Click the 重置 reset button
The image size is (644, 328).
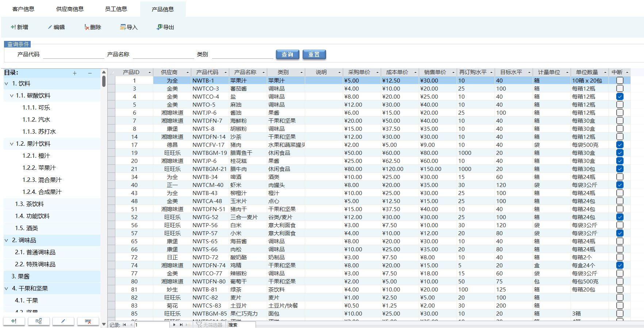pos(314,54)
